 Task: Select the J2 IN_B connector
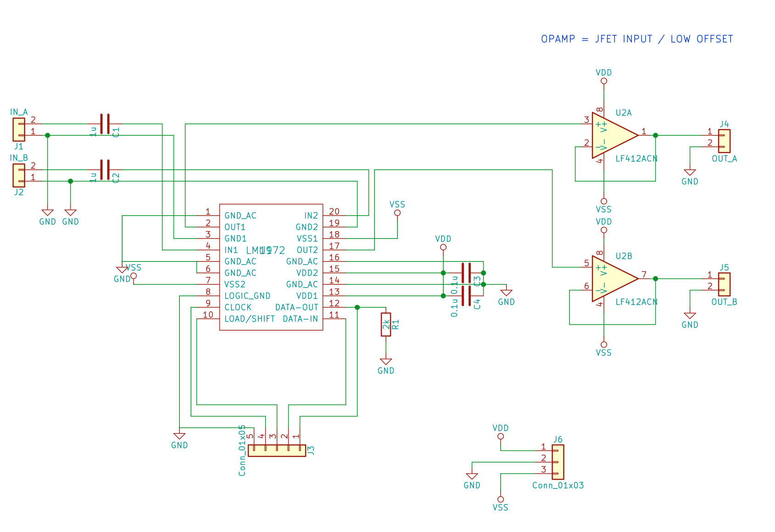click(19, 175)
